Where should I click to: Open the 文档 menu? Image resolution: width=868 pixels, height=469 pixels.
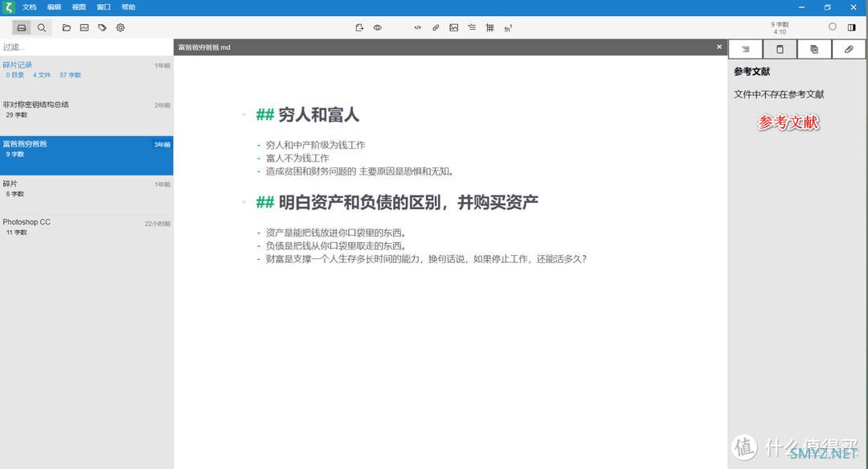30,6
